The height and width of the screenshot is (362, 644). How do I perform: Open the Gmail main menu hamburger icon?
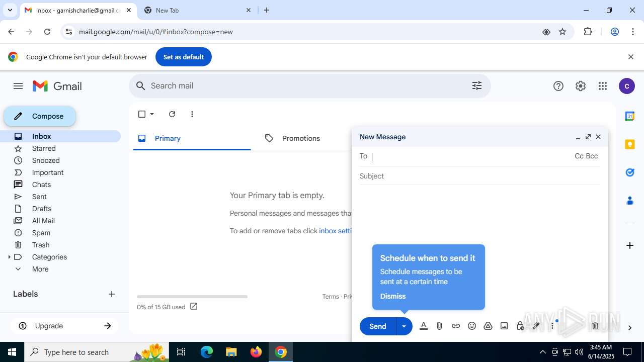18,86
